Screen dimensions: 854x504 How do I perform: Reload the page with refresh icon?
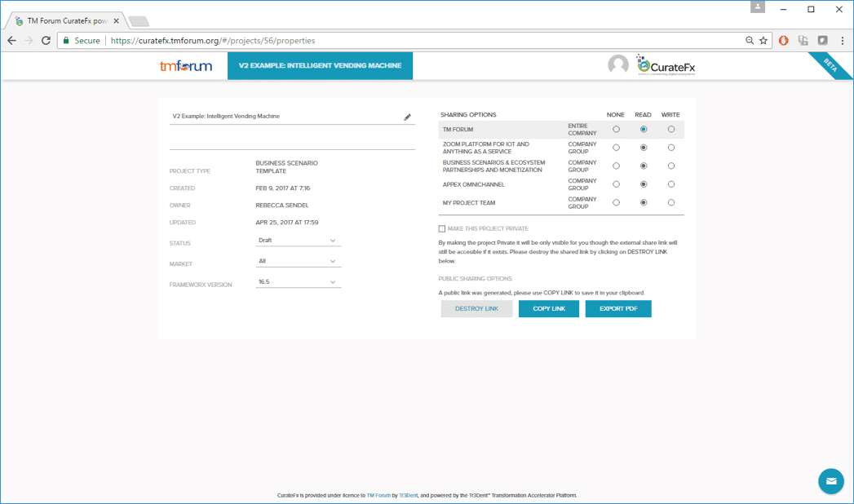tap(46, 41)
